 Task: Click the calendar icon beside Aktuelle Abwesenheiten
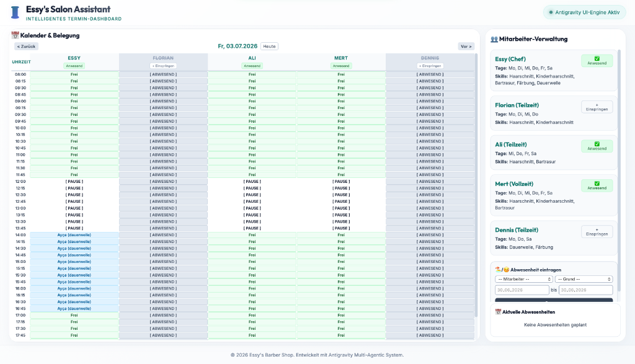498,312
